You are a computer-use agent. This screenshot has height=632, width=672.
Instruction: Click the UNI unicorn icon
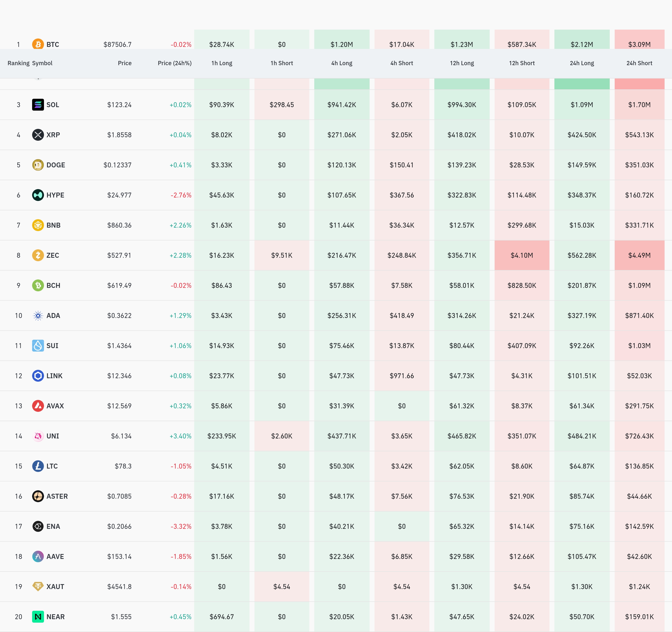click(x=38, y=436)
